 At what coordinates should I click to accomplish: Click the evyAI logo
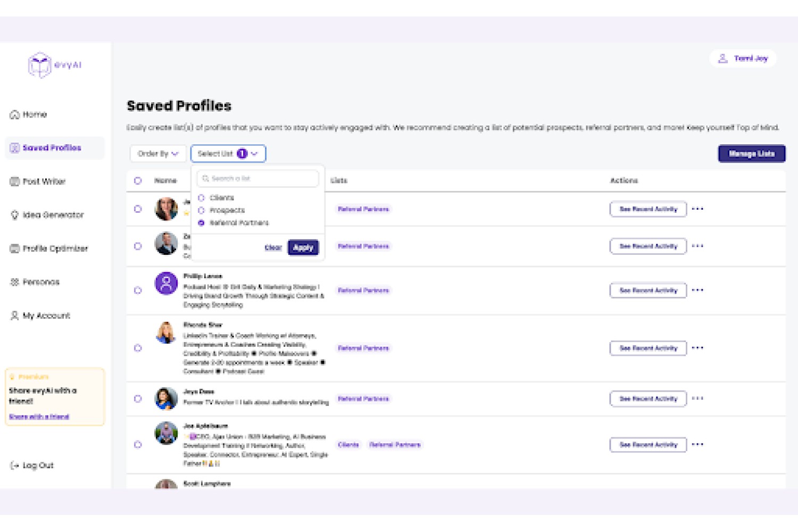pos(55,65)
